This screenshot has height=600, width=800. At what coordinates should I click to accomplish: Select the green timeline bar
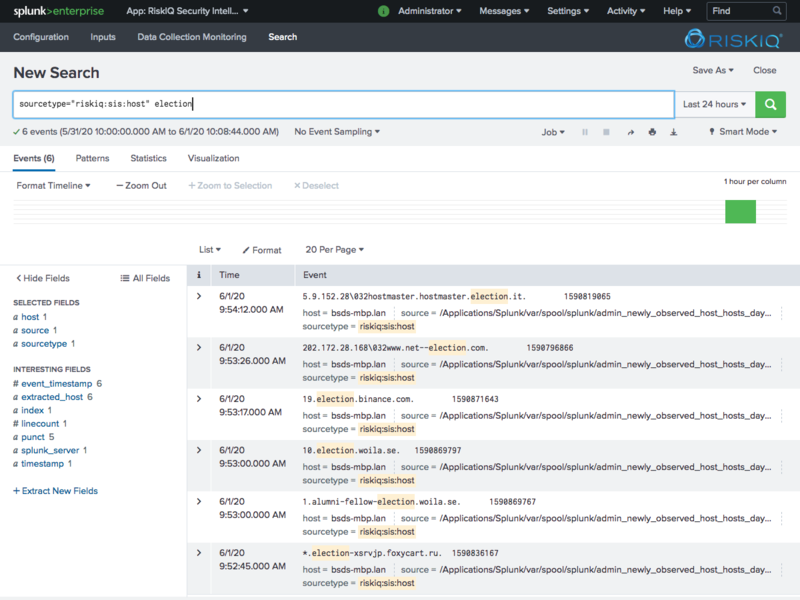point(740,212)
